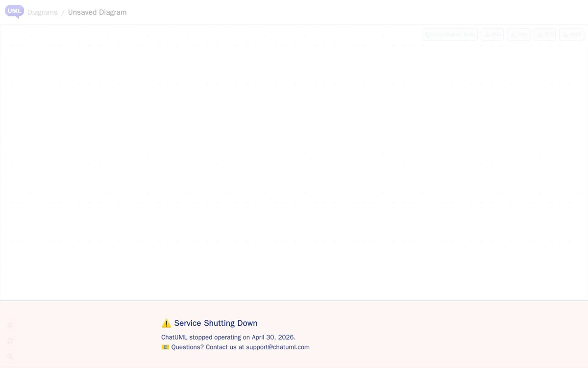The image size is (588, 368).
Task: Zoom in with the magnifier plus icon
Action: coord(10,325)
